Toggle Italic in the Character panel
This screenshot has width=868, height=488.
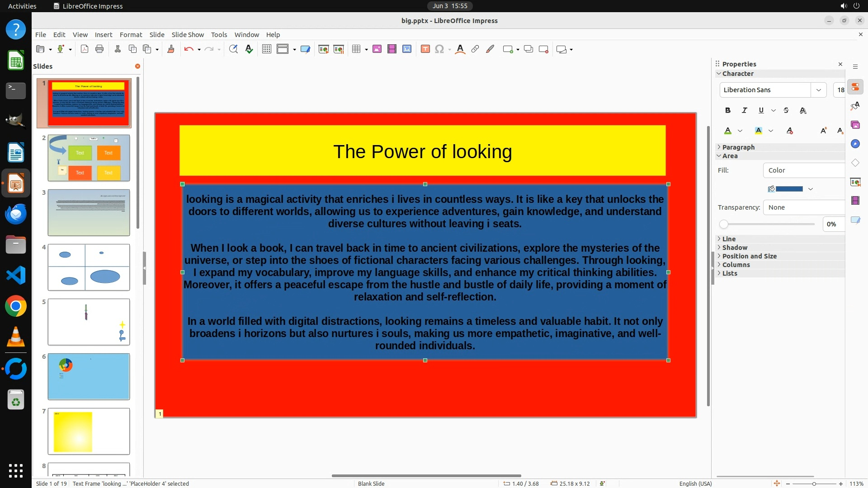744,110
